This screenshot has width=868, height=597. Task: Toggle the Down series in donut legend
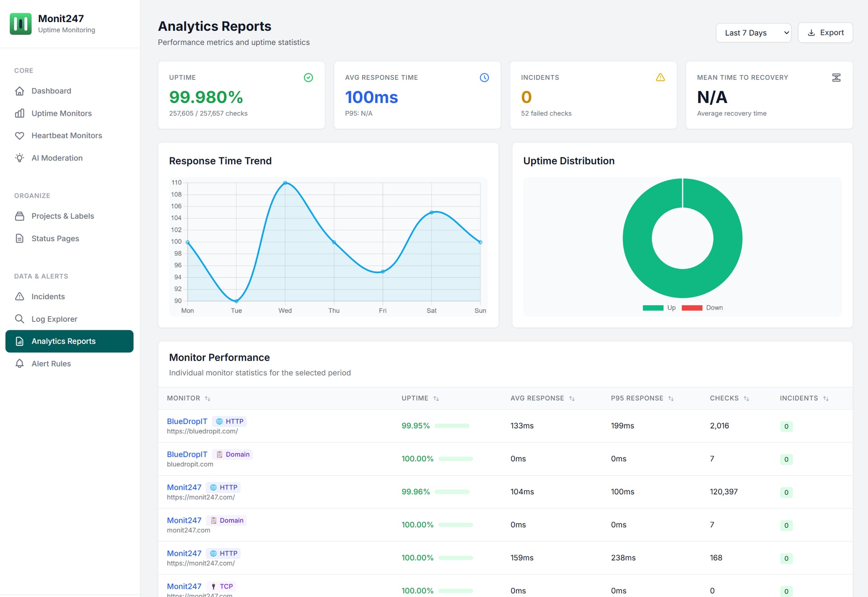[x=702, y=308]
